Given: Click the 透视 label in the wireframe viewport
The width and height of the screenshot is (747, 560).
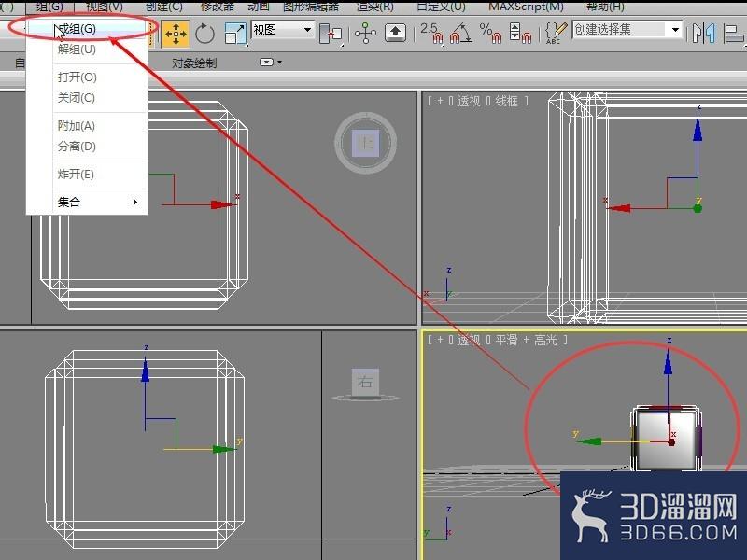Looking at the screenshot, I should coord(469,101).
